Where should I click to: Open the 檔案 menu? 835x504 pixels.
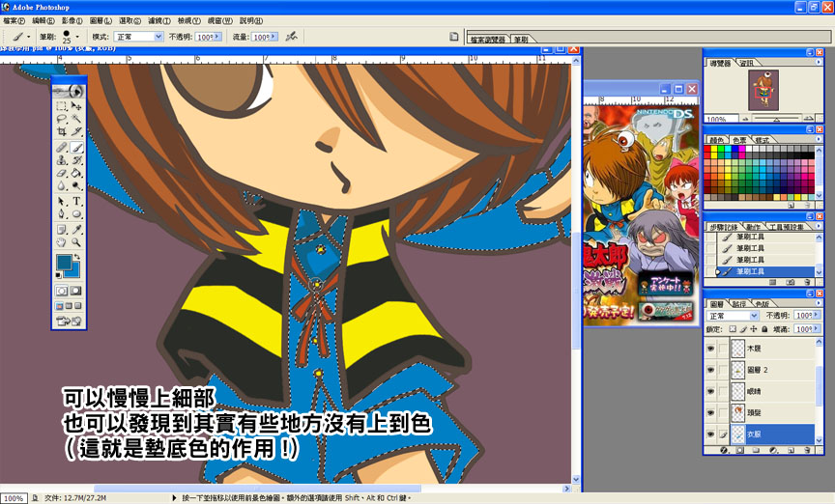(14, 20)
